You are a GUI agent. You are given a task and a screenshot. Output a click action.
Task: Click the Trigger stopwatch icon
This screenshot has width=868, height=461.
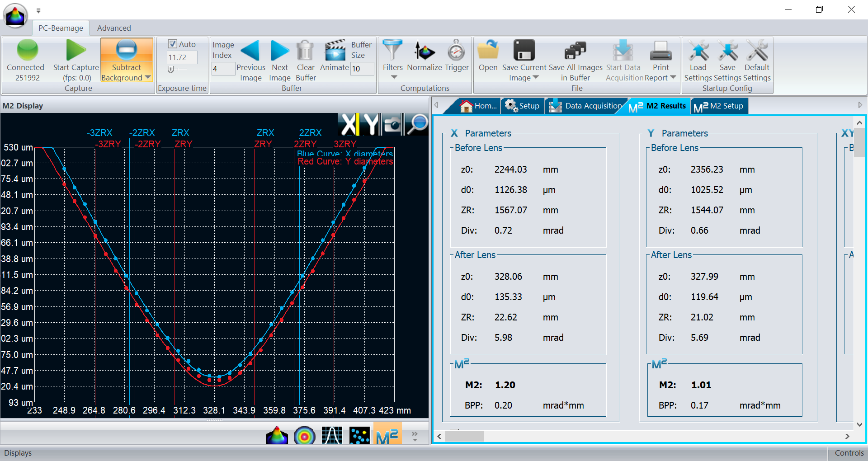coord(456,51)
